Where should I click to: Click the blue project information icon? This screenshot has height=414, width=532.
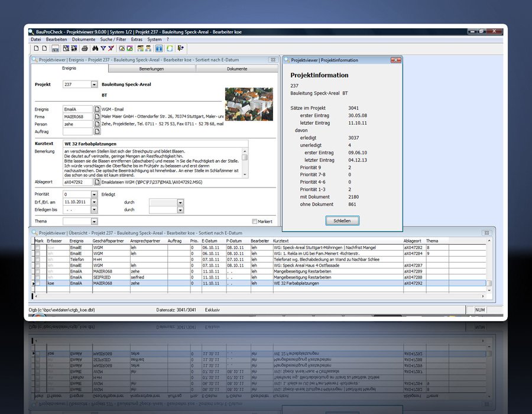click(x=160, y=48)
